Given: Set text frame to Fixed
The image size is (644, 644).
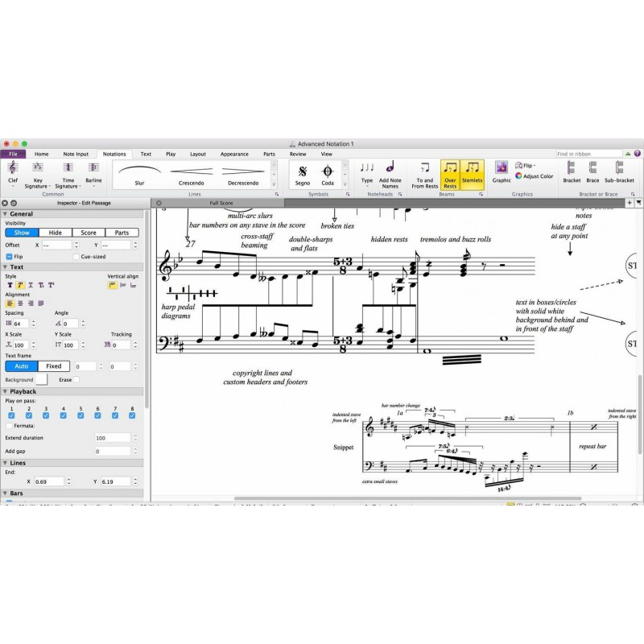Looking at the screenshot, I should coord(55,366).
